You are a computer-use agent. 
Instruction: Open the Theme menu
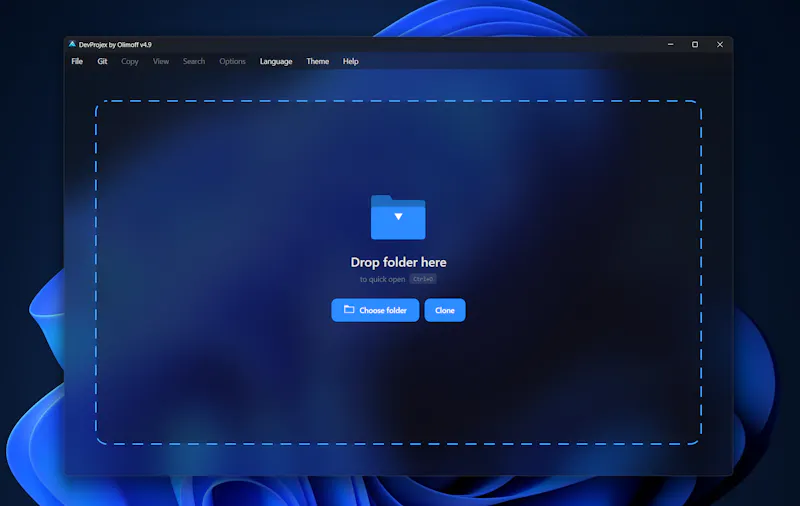[x=317, y=61]
